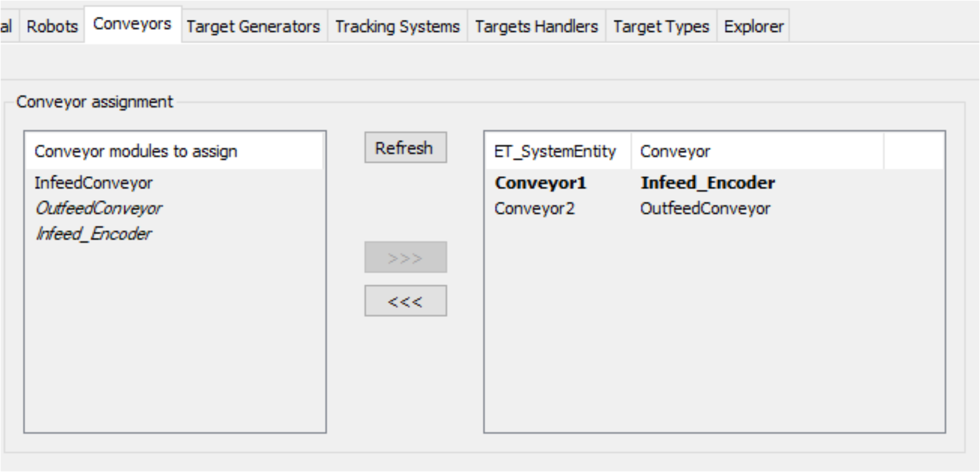Open the Explorer tab
Screen dimensions: 980x472
(x=753, y=26)
